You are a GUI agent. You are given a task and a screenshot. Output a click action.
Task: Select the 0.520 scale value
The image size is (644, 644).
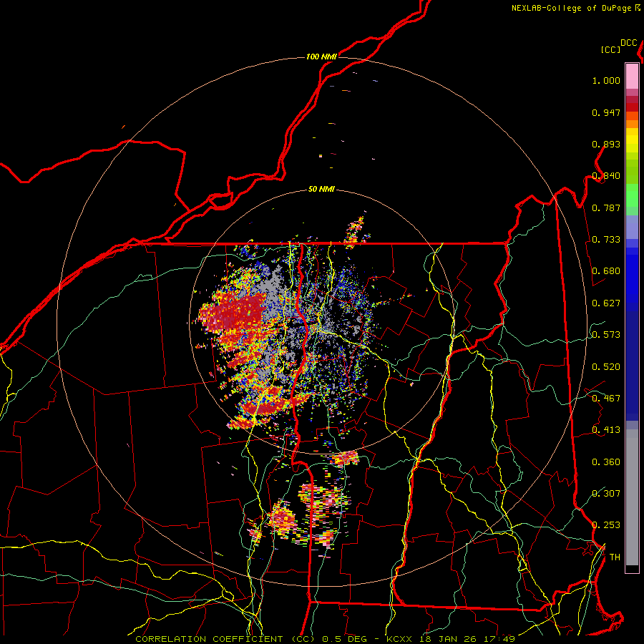coord(606,367)
